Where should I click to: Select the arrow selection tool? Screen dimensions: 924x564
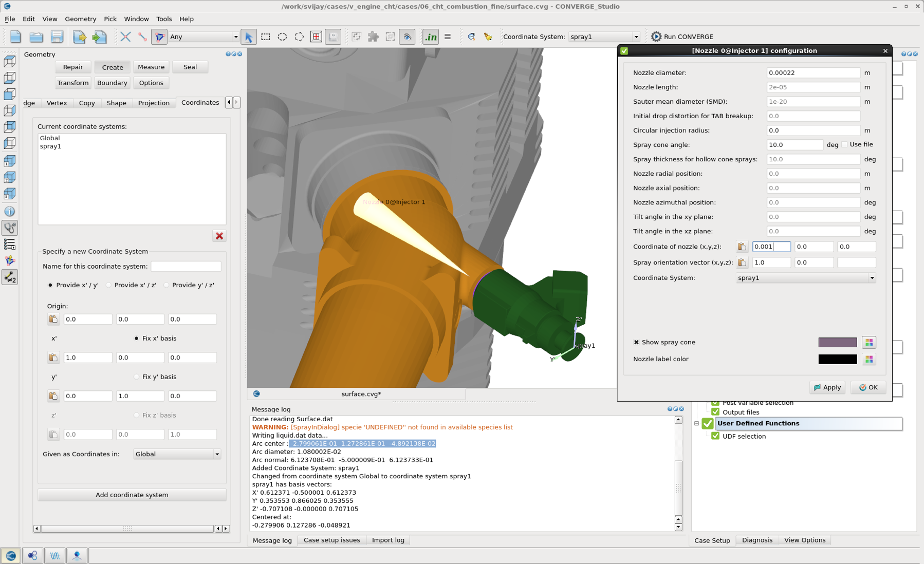(x=249, y=36)
